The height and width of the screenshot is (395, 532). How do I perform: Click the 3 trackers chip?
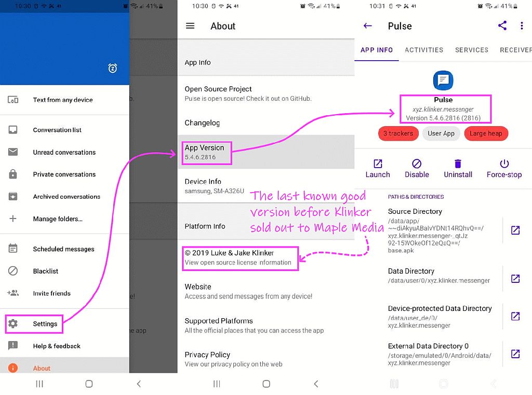pos(398,133)
